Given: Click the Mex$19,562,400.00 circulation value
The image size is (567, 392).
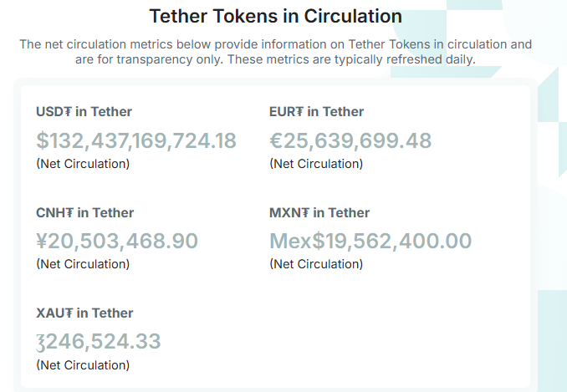Looking at the screenshot, I should click(x=370, y=241).
